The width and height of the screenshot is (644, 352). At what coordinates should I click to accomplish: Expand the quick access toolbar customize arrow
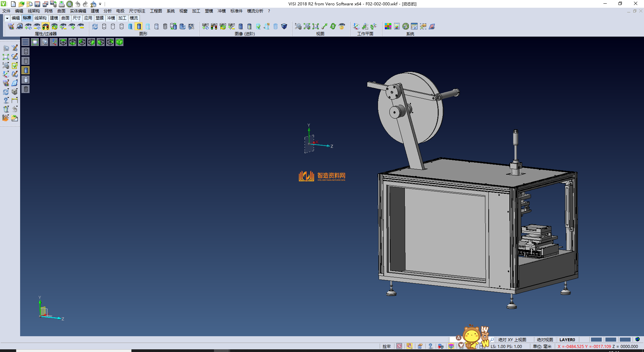click(100, 4)
